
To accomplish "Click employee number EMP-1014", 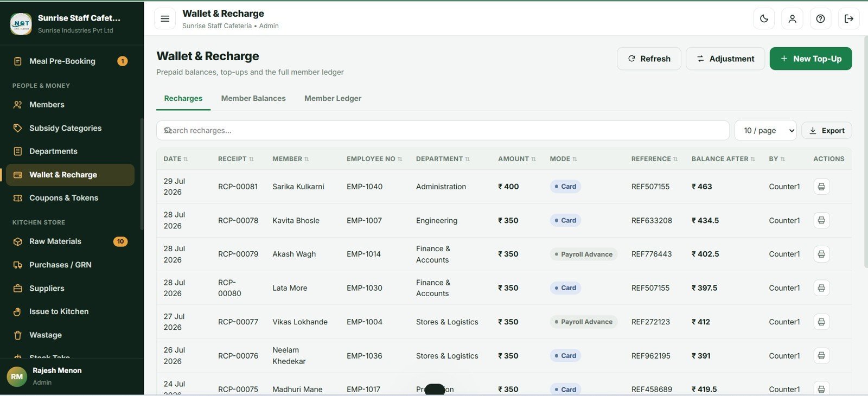I will (365, 254).
